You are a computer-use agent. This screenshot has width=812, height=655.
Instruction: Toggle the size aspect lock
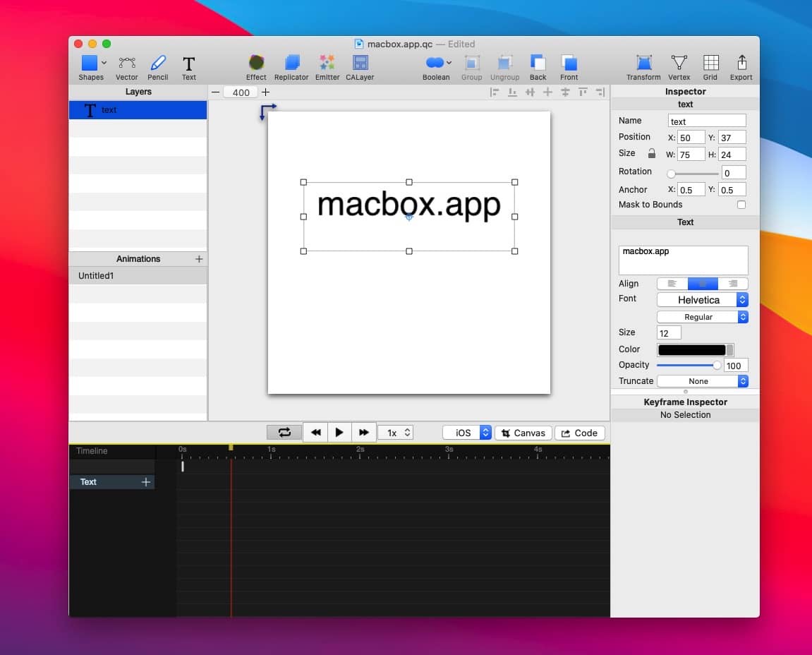point(651,154)
